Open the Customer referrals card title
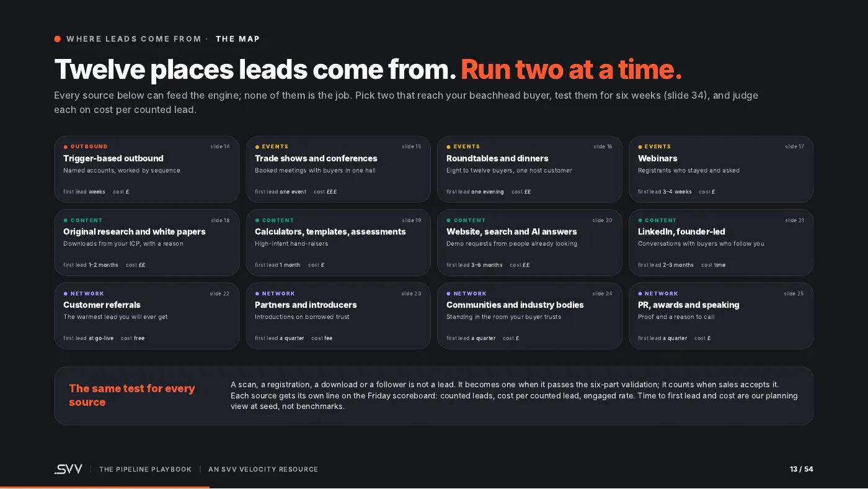This screenshot has height=489, width=868. (x=102, y=305)
